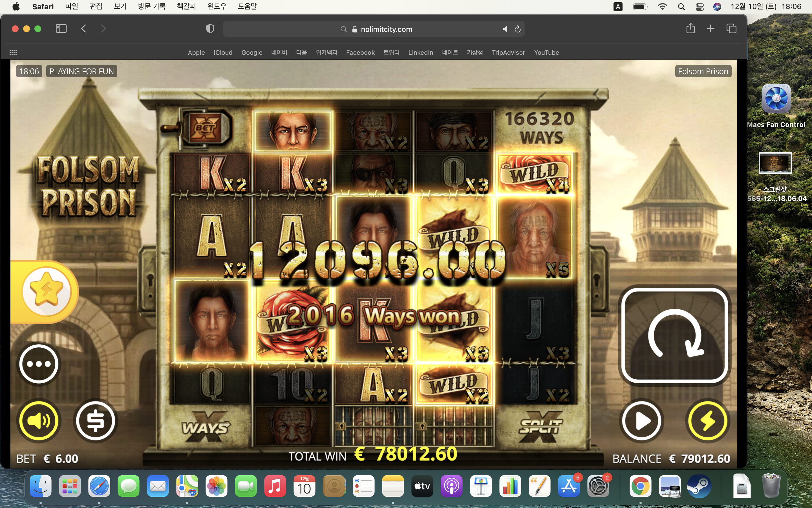812x508 pixels.
Task: Start autoplay with the play button
Action: click(641, 421)
